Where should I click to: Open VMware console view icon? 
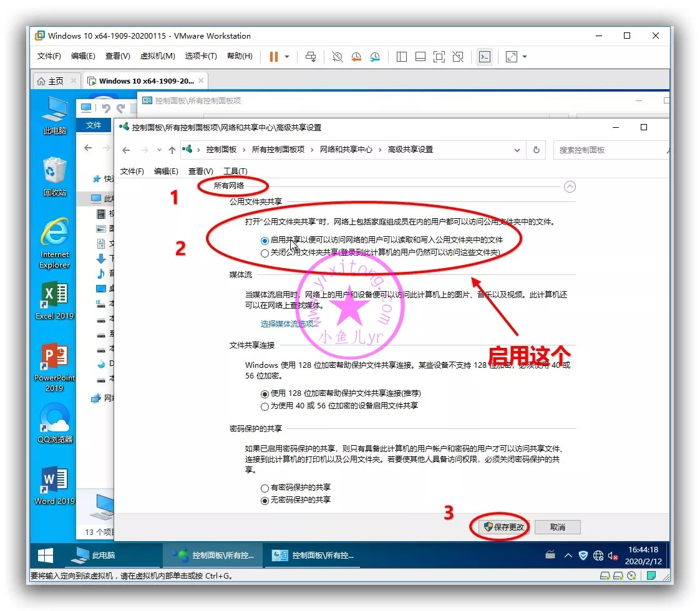point(484,57)
